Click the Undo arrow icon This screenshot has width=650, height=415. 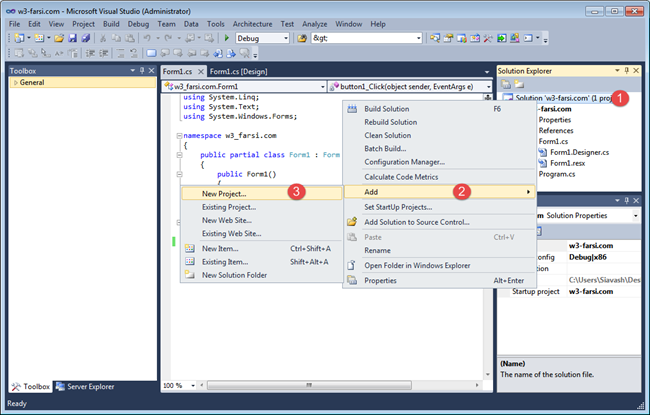147,38
